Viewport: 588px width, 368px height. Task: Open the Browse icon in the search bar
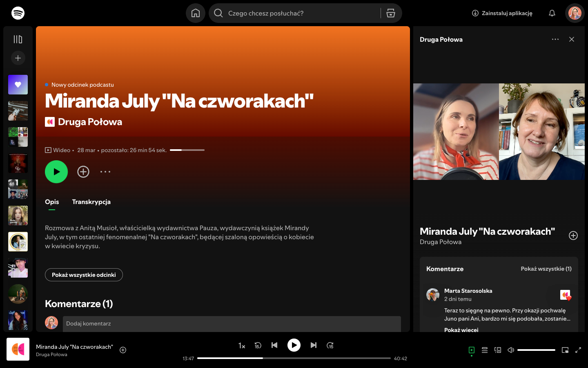click(391, 13)
